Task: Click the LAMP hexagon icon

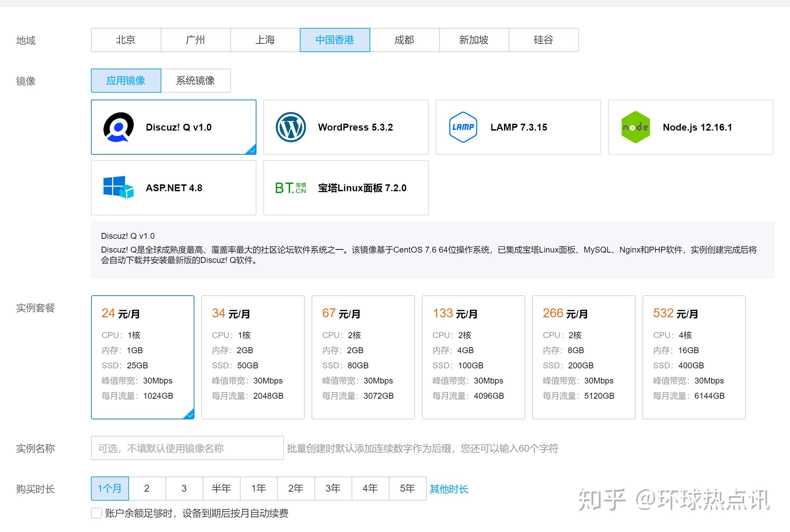Action: coord(463,127)
